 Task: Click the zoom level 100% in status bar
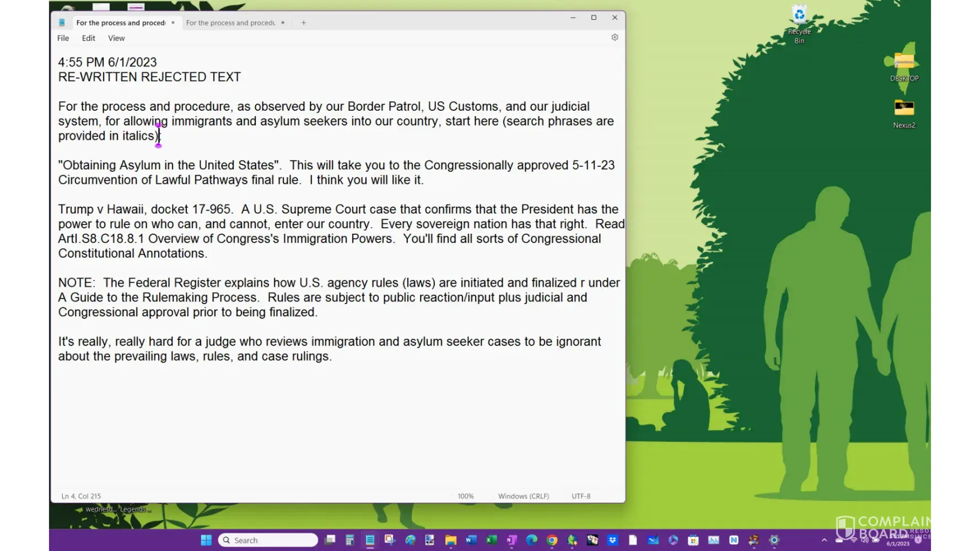click(466, 496)
